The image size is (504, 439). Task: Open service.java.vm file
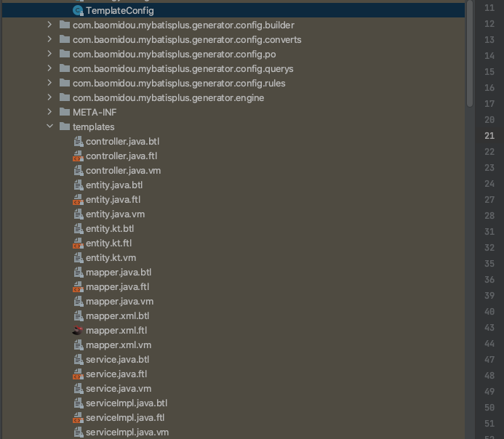[x=119, y=389]
